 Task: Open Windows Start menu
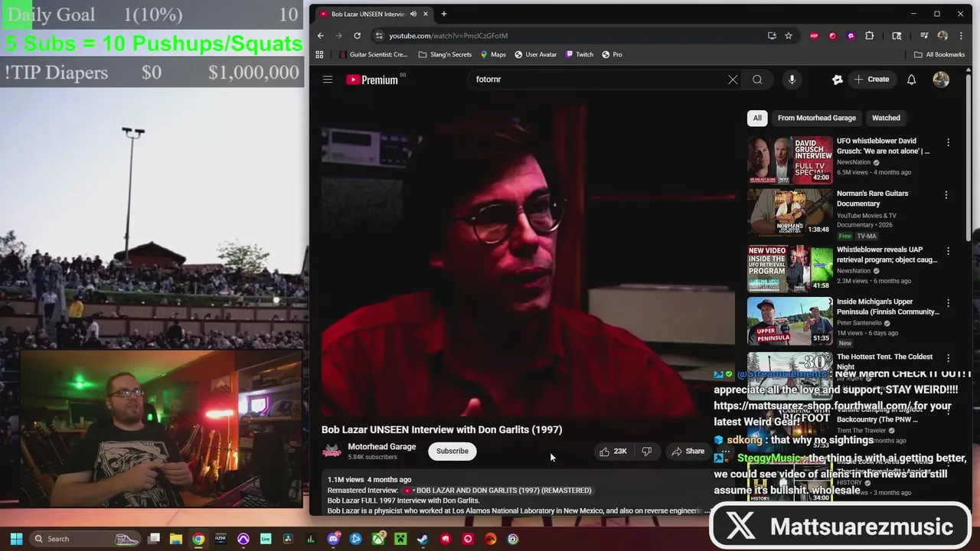(x=16, y=539)
